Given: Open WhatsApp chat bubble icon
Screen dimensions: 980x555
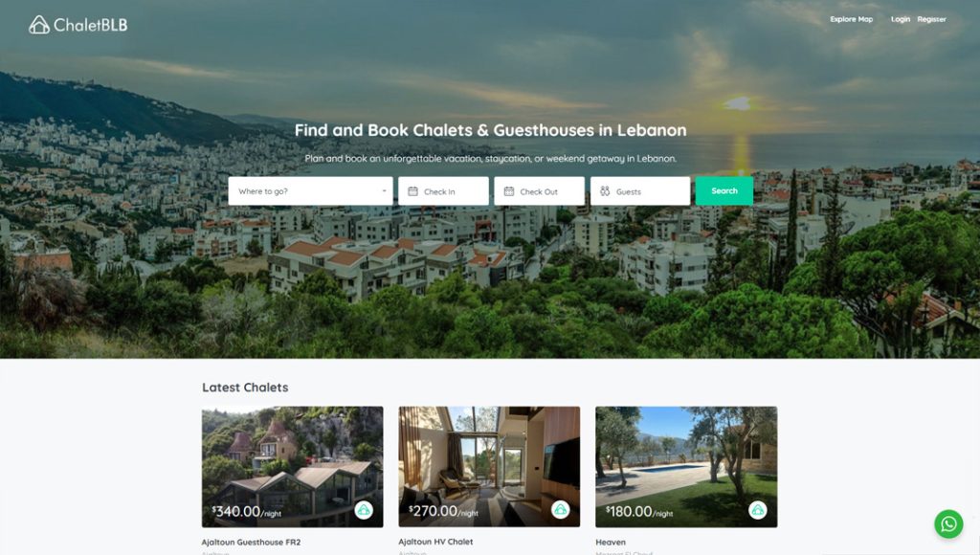Looking at the screenshot, I should point(948,523).
